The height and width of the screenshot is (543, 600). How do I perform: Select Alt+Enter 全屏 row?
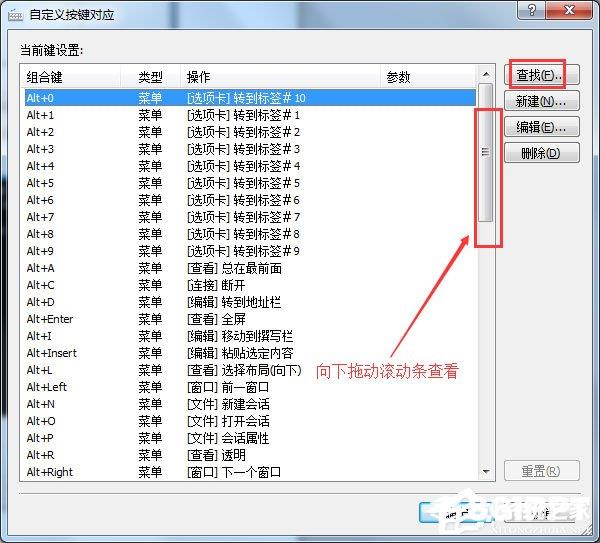coord(250,319)
